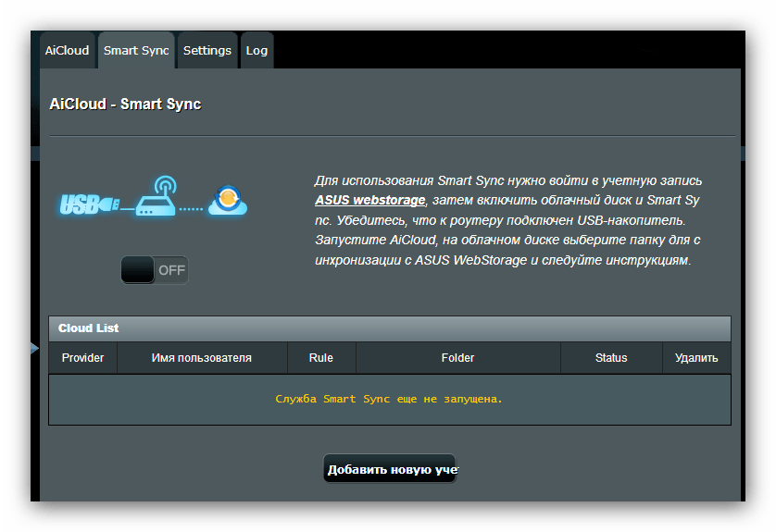Click the Status column header
Screen dimensions: 776x532
611,358
